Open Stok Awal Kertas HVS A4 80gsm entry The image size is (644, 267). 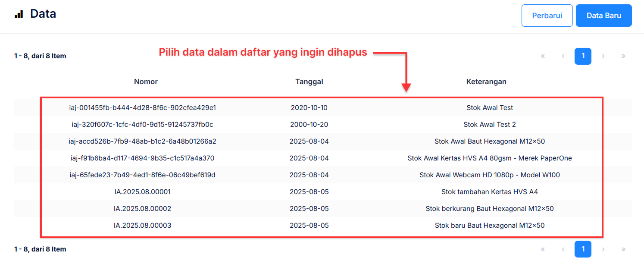[x=489, y=158]
